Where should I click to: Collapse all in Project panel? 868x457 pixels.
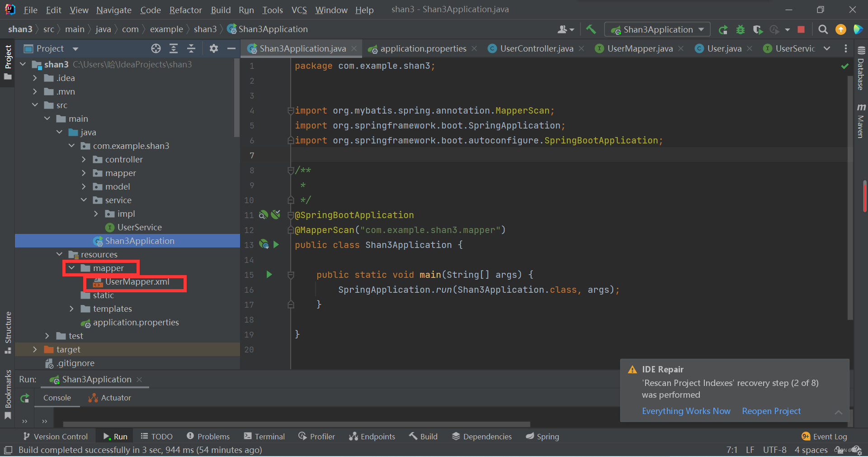pos(191,48)
